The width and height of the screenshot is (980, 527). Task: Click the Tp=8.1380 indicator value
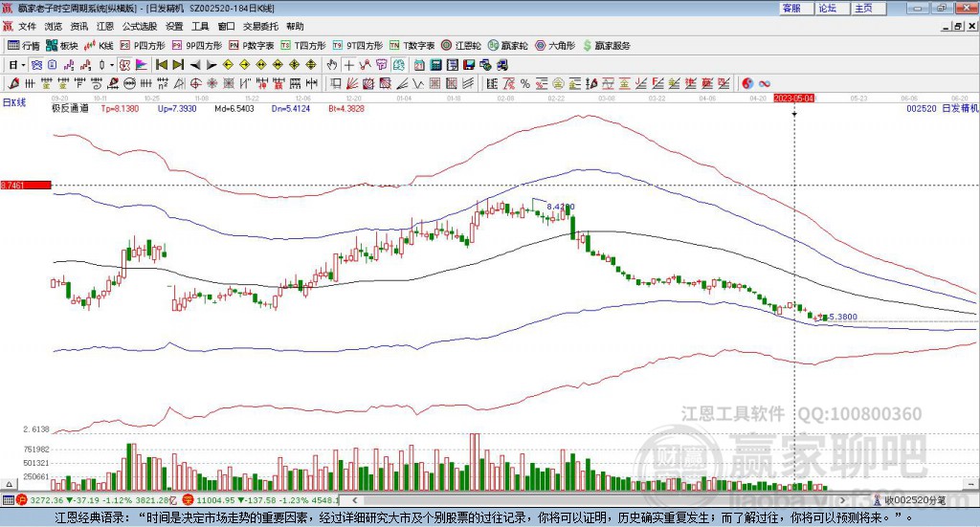click(x=120, y=108)
